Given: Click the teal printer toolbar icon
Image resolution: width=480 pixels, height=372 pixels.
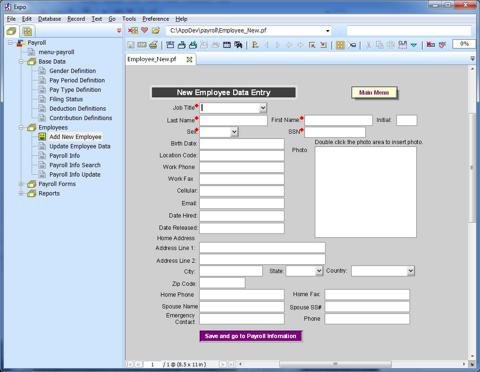Looking at the screenshot, I should [193, 44].
